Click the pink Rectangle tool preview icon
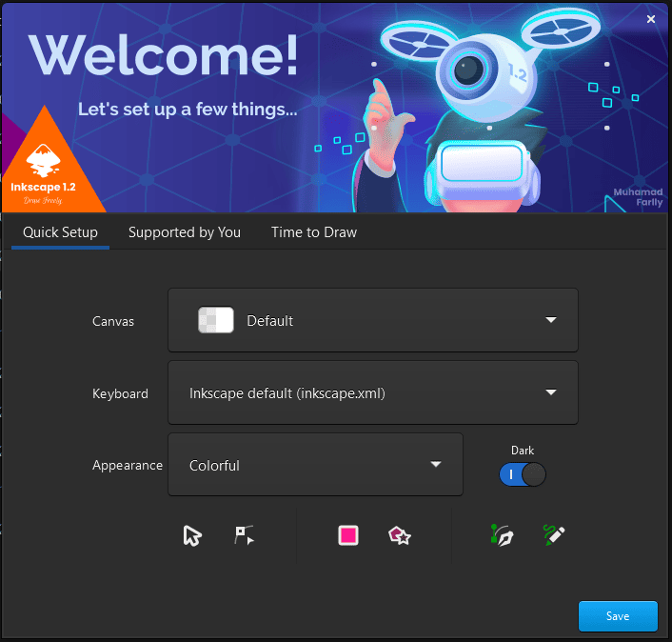The width and height of the screenshot is (672, 642). tap(348, 535)
